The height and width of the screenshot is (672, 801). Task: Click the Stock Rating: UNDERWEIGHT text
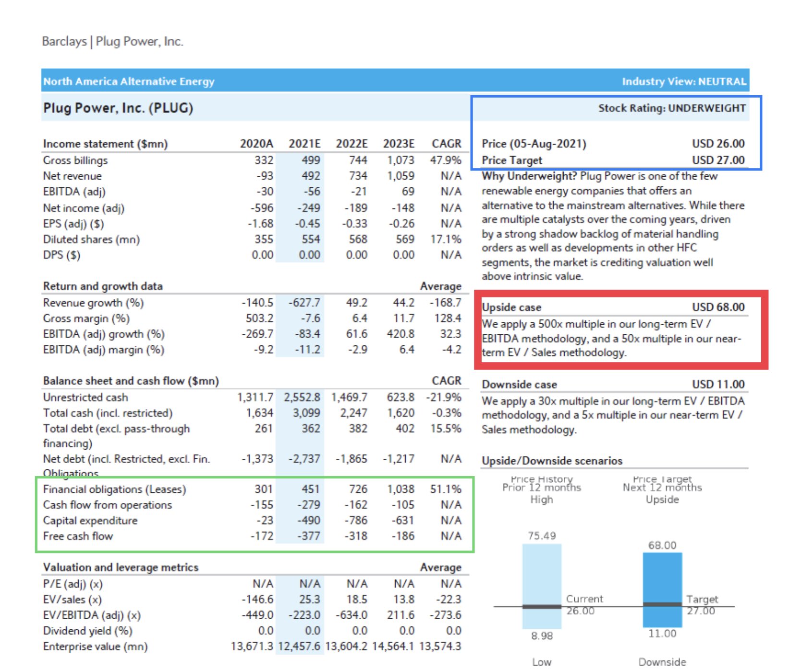point(671,108)
